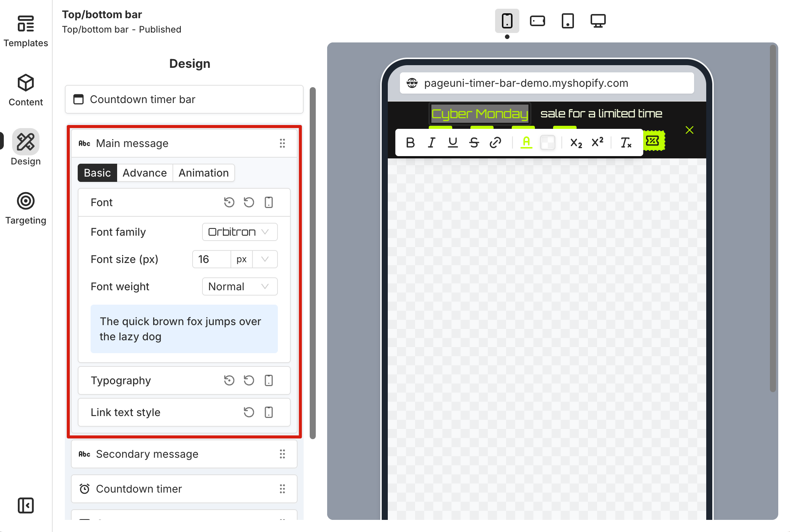Viewport: 790px width, 532px height.
Task: Open the Content sidebar section
Action: click(x=26, y=91)
